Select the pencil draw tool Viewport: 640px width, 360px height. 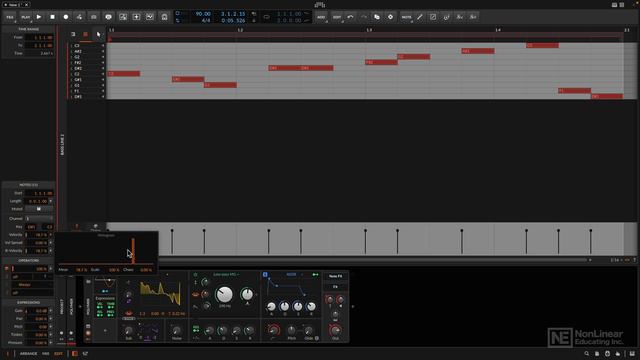420,17
